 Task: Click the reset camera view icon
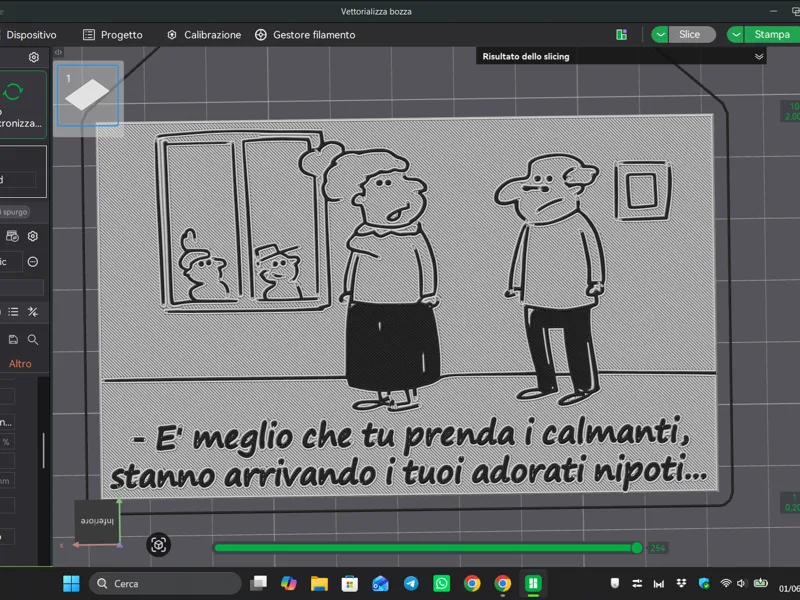click(159, 545)
